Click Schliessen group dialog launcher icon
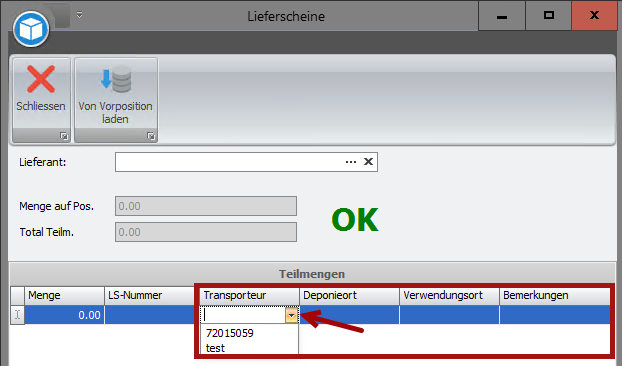622x366 pixels. click(64, 136)
